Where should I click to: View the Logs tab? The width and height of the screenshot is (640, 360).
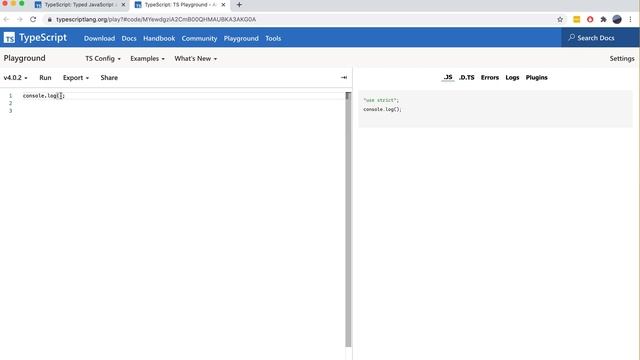point(512,77)
